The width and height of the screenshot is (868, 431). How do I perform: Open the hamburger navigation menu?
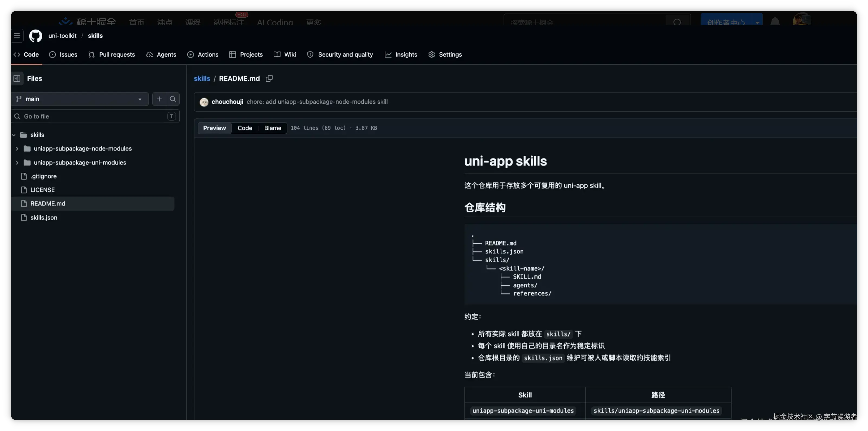17,36
